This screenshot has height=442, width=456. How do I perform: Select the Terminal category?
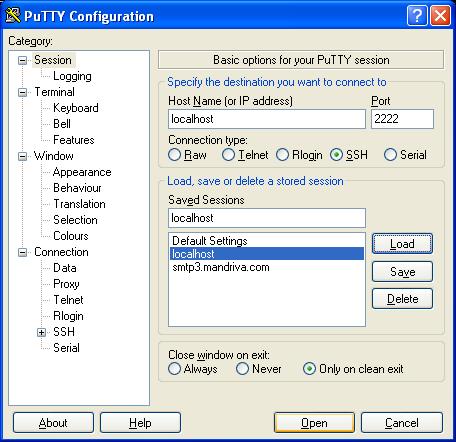55,92
